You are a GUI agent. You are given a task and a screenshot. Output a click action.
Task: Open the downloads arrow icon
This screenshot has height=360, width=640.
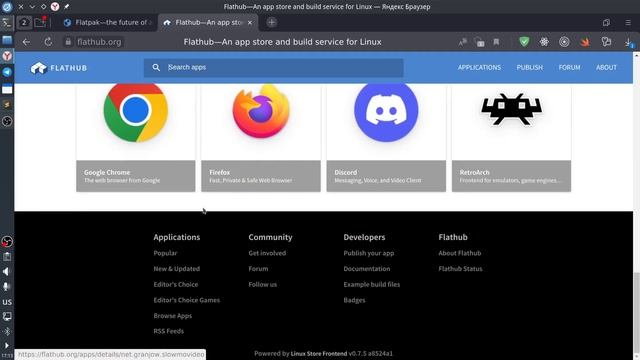pos(629,42)
